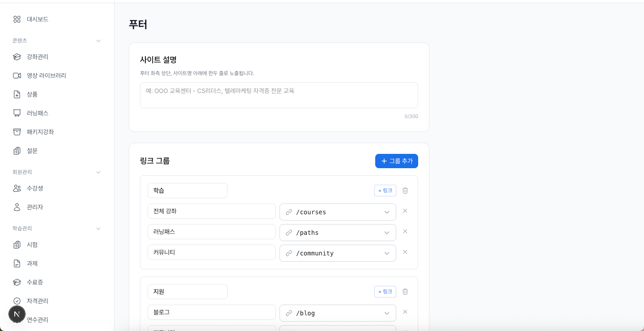644x331 pixels.
Task: Click the 푸터 page heading
Action: (x=138, y=24)
